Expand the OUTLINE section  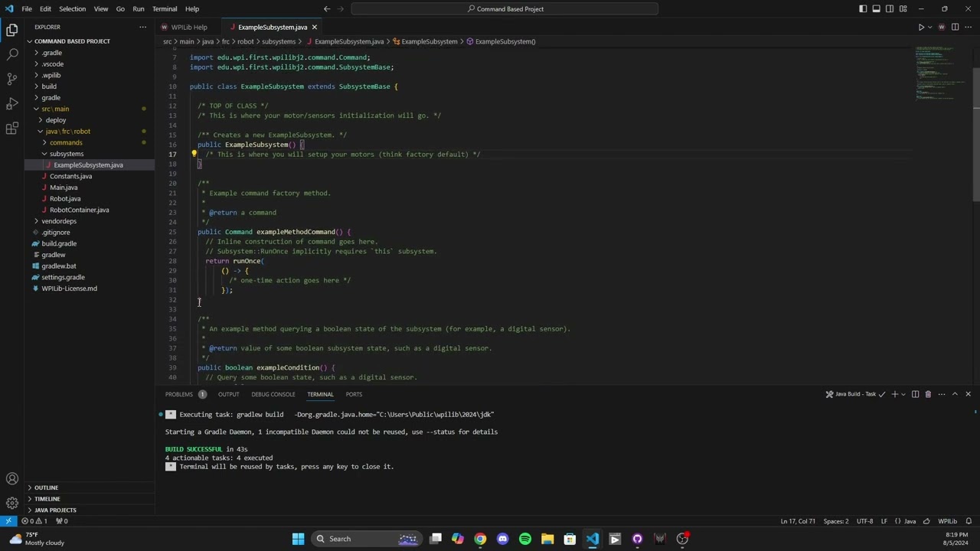click(x=46, y=487)
